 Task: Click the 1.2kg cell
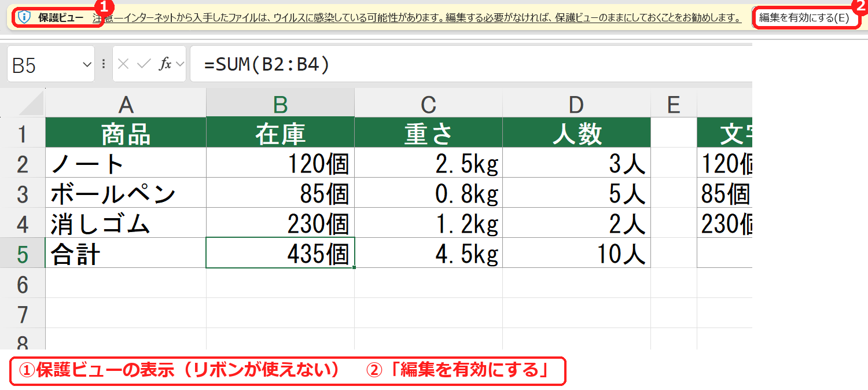pos(428,223)
